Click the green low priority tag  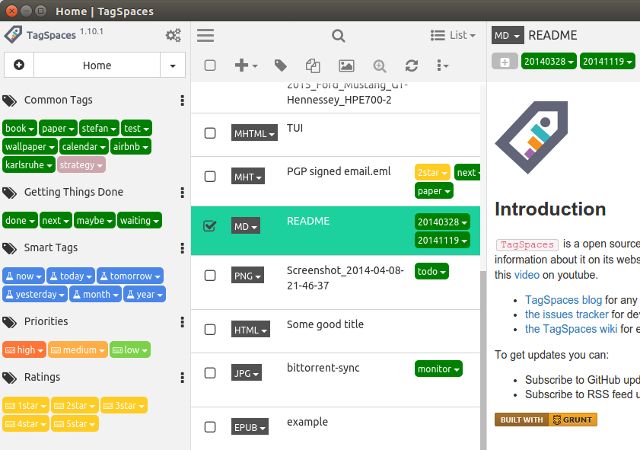(130, 350)
